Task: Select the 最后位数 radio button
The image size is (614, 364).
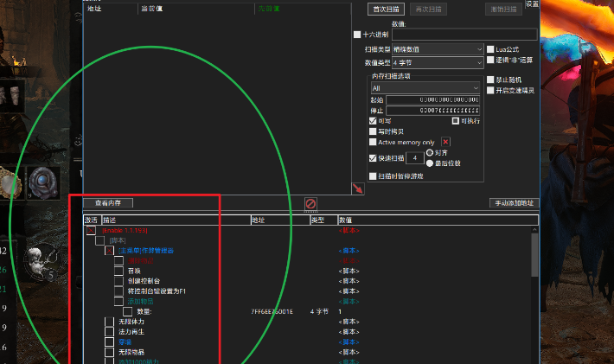Action: [430, 163]
